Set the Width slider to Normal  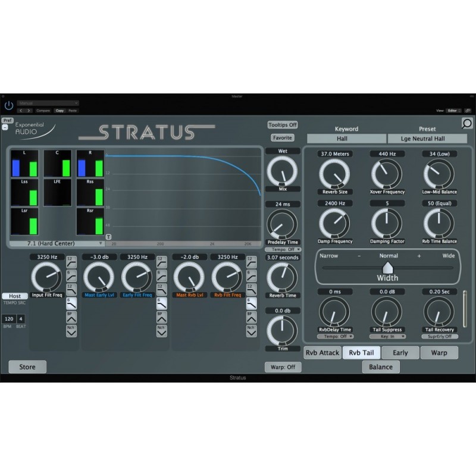tap(389, 268)
